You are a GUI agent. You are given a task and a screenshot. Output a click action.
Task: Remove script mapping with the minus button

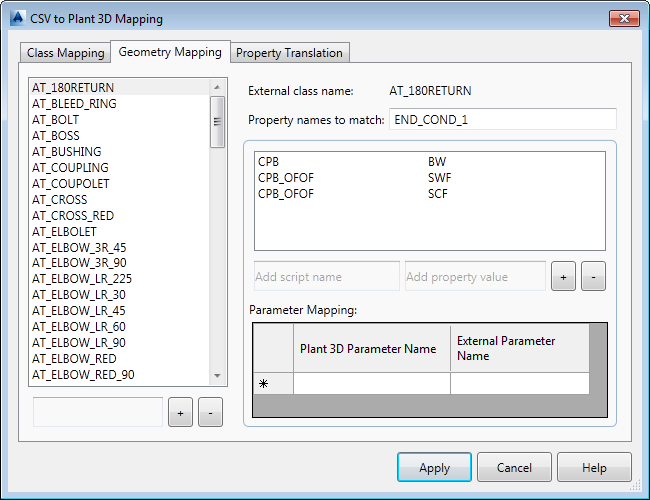coord(593,277)
